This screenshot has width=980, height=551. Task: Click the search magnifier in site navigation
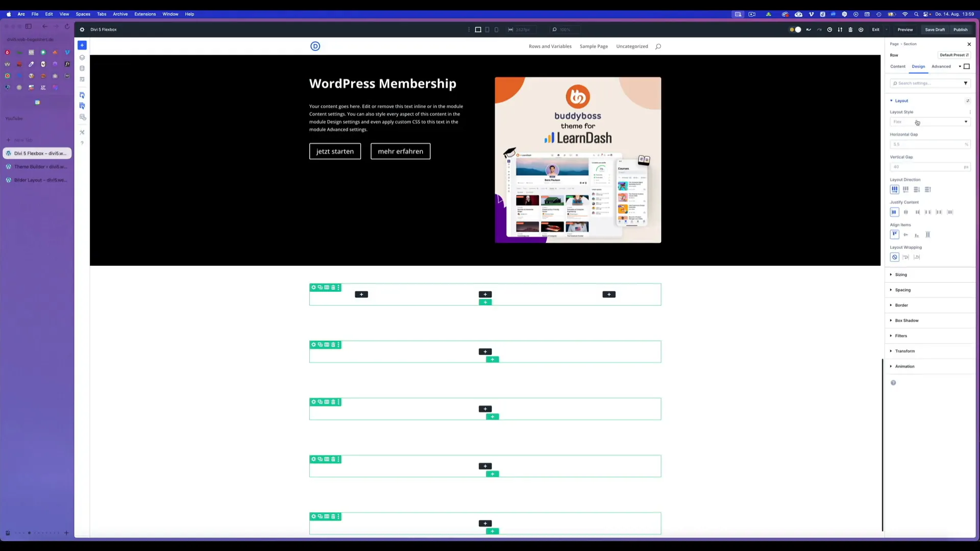658,46
